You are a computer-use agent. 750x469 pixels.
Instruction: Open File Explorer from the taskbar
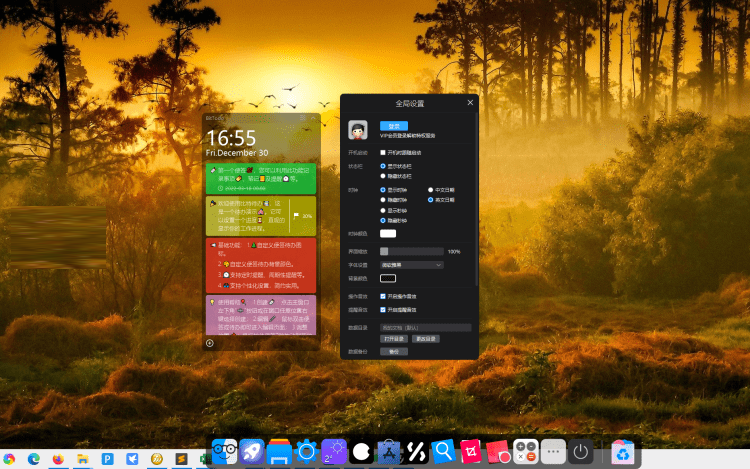click(83, 459)
